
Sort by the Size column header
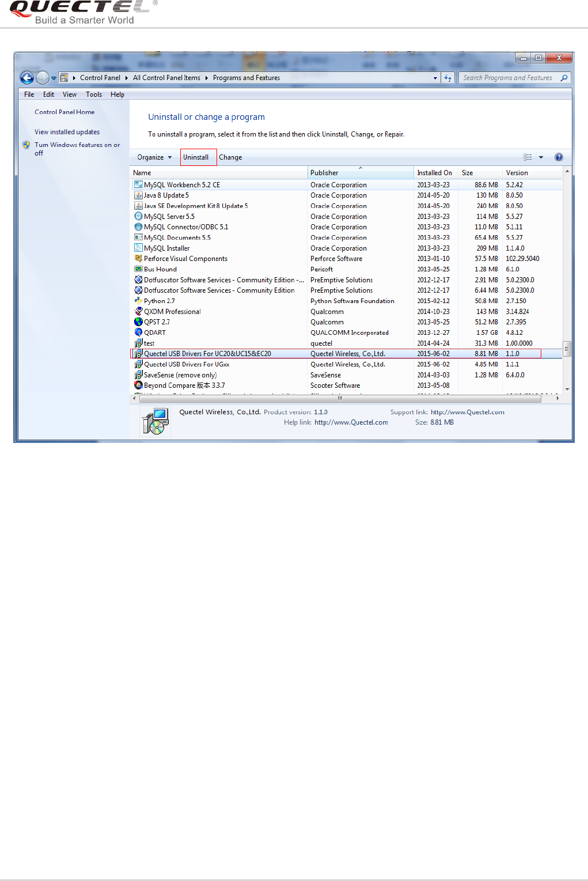coord(480,173)
